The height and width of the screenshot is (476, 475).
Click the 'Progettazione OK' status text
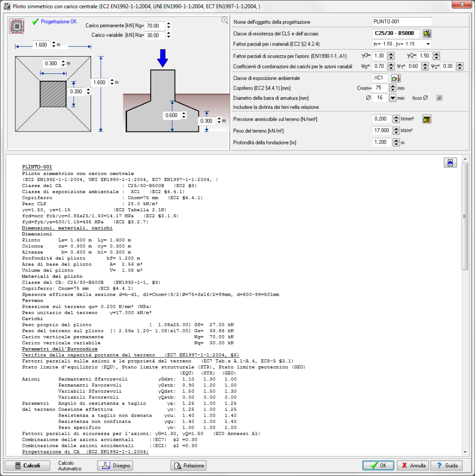click(x=59, y=21)
